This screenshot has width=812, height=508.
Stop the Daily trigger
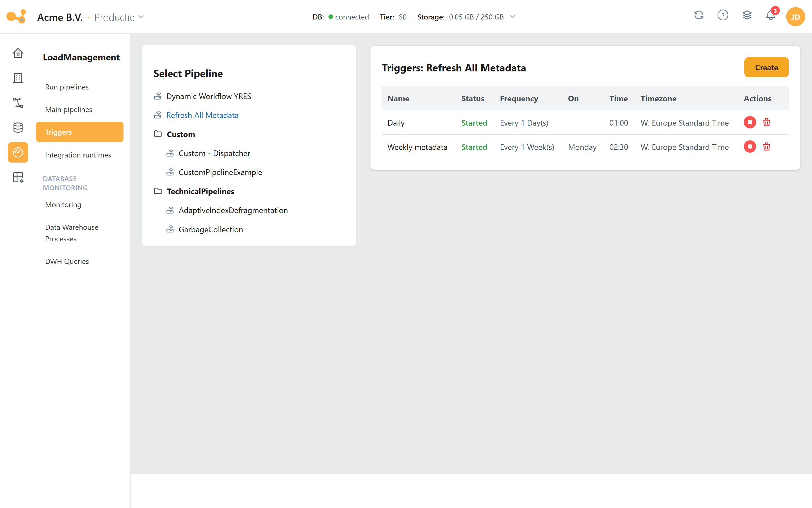(x=750, y=122)
